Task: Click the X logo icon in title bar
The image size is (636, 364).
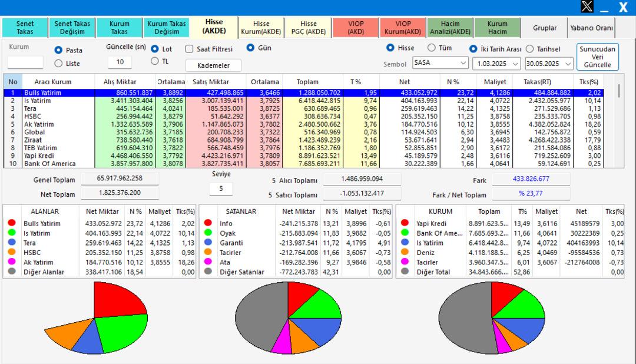Action: pos(587,6)
